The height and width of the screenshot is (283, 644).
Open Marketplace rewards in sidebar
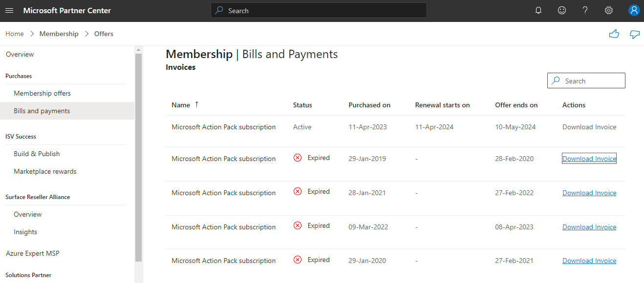point(45,171)
